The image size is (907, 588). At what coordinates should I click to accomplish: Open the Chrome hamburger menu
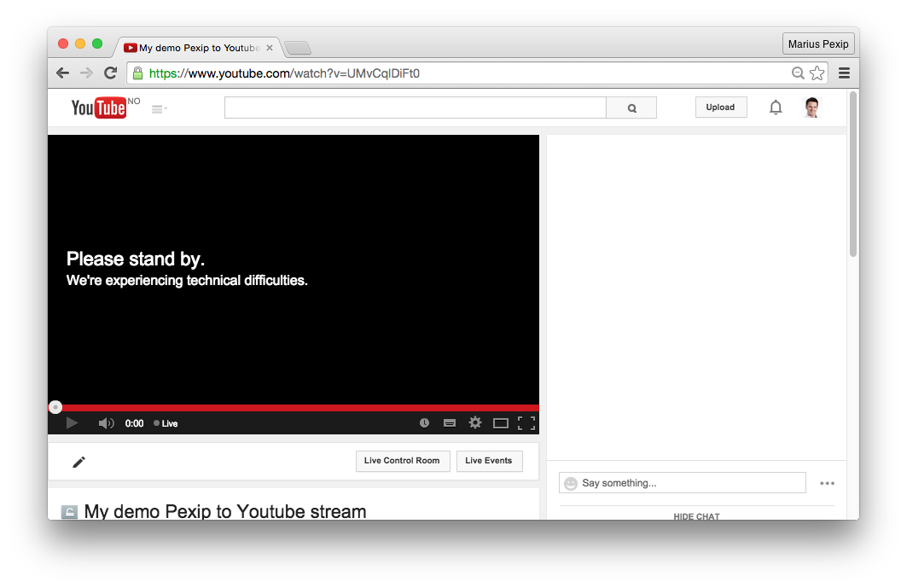[844, 73]
